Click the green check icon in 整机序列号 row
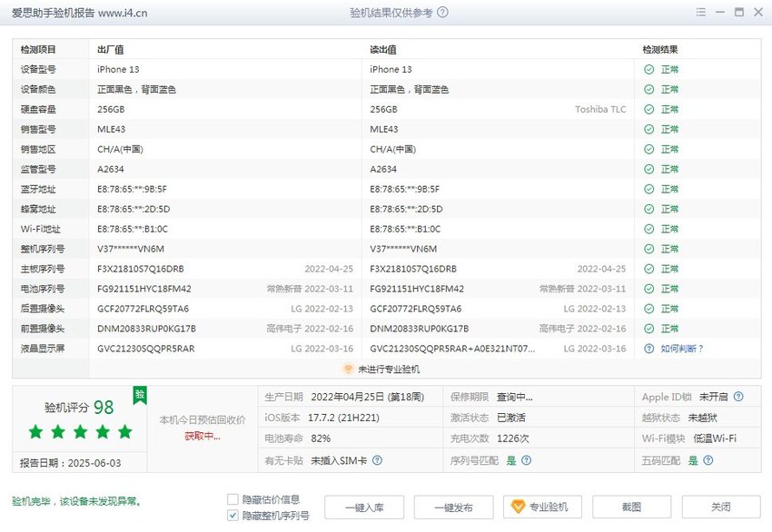 click(648, 249)
